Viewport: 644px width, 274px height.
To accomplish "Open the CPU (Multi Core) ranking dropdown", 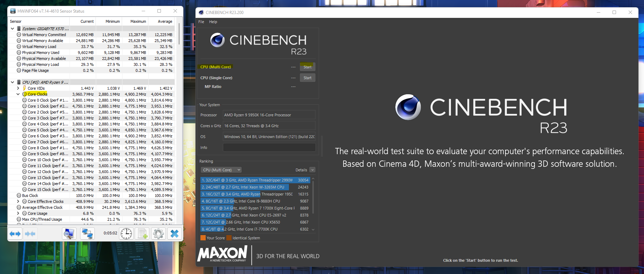I will pyautogui.click(x=221, y=170).
